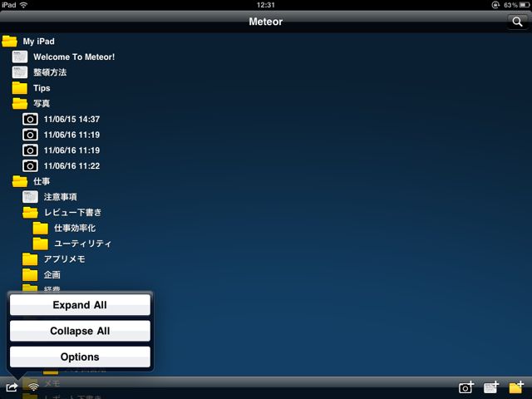The image size is (532, 399).
Task: Tap the Meteor title in header
Action: (266, 22)
